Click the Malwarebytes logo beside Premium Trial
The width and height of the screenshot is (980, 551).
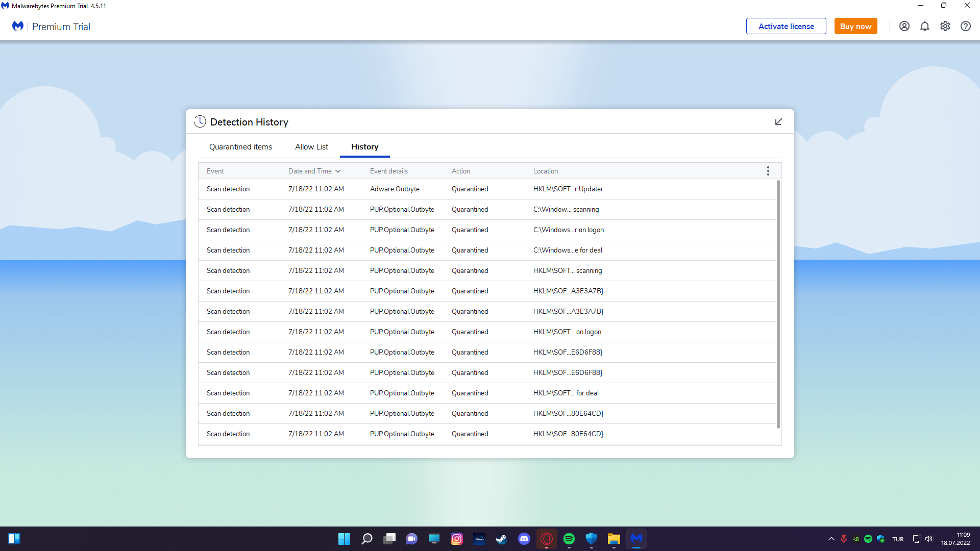(x=18, y=26)
